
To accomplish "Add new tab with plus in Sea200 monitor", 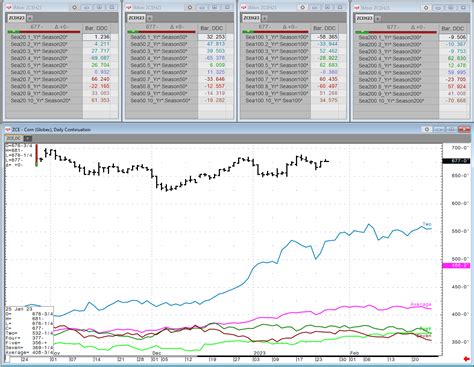I will click(x=378, y=19).
